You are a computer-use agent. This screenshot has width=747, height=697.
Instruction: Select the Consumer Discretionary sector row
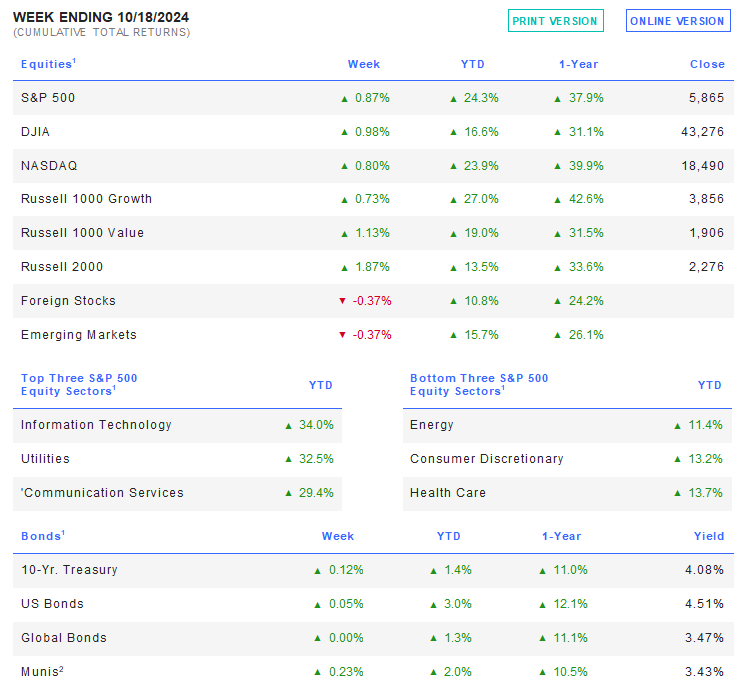pos(567,459)
